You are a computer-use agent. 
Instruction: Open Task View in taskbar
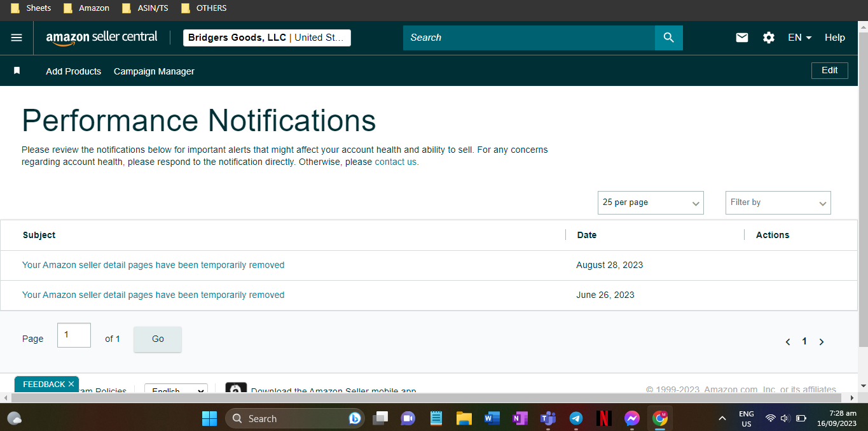coord(380,418)
